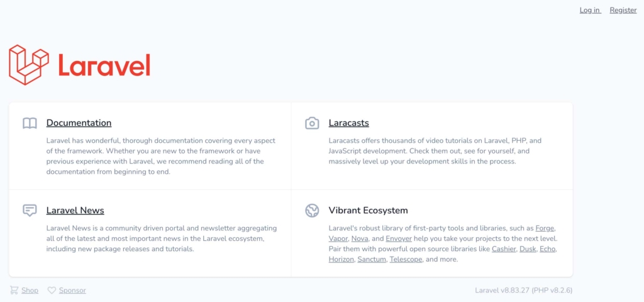The image size is (644, 302).
Task: Visit the Laravel News heading link
Action: (75, 210)
